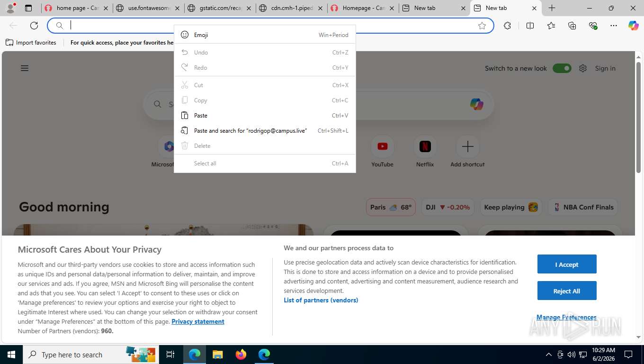Open a new tab with plus button
Viewport: 644px width, 364px height.
[x=552, y=8]
